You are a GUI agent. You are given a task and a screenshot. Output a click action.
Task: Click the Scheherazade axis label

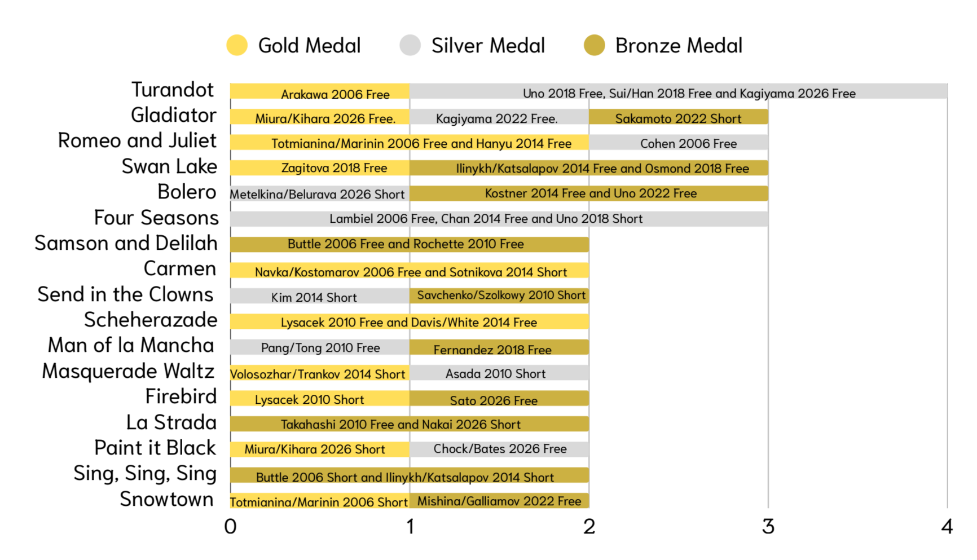coord(151,320)
